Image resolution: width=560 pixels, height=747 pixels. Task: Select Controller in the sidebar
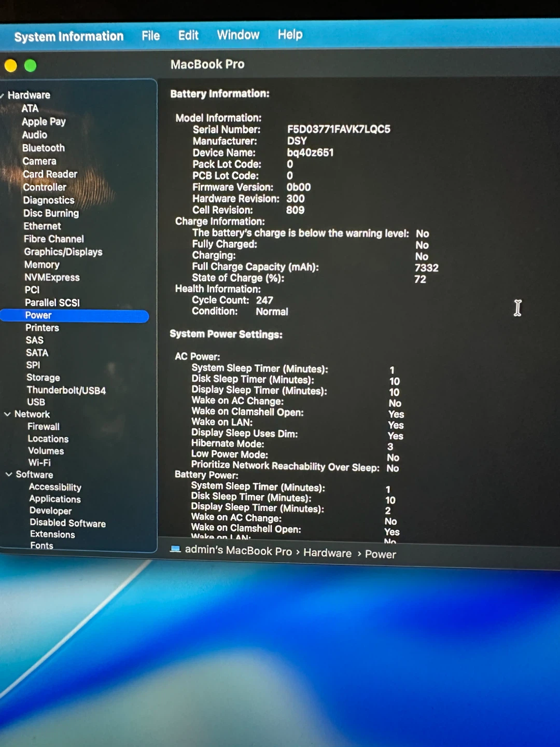(45, 187)
